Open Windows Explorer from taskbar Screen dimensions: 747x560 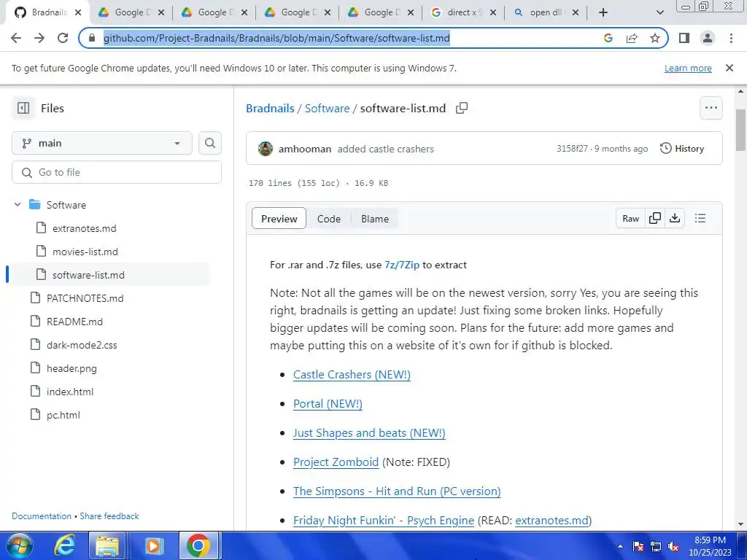107,545
